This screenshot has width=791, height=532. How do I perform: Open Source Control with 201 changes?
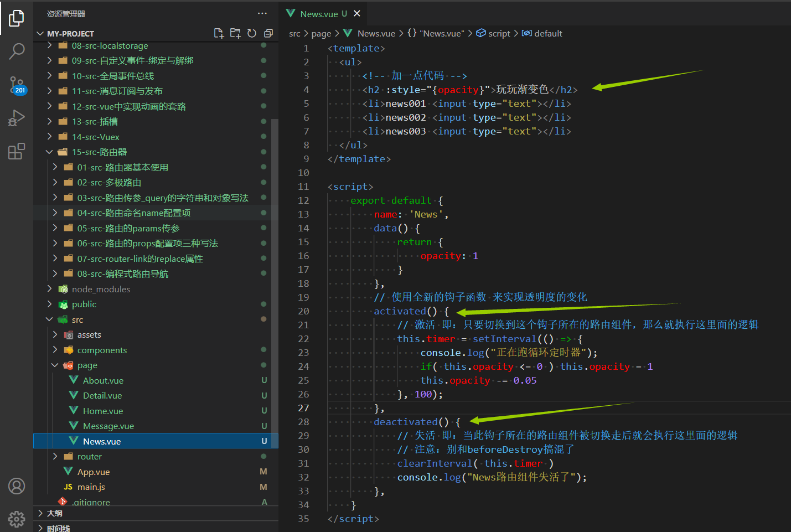(17, 85)
